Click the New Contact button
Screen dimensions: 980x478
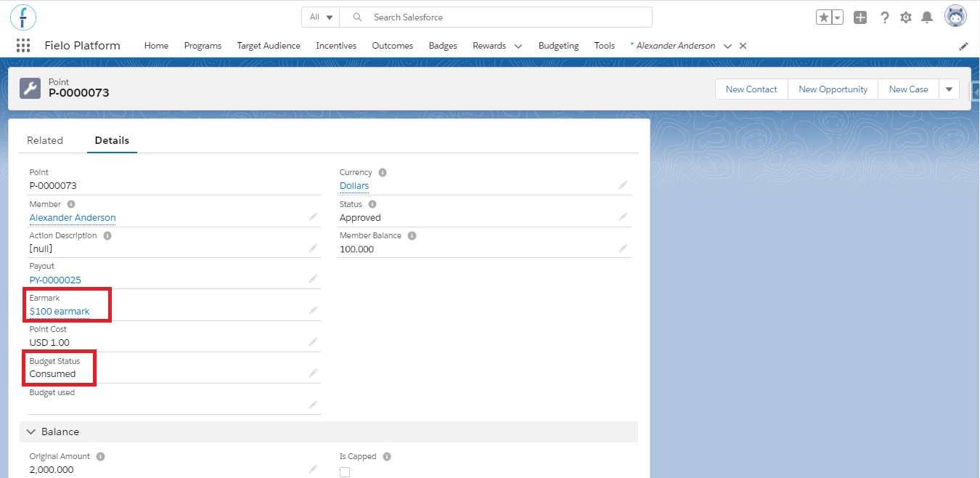click(x=751, y=89)
